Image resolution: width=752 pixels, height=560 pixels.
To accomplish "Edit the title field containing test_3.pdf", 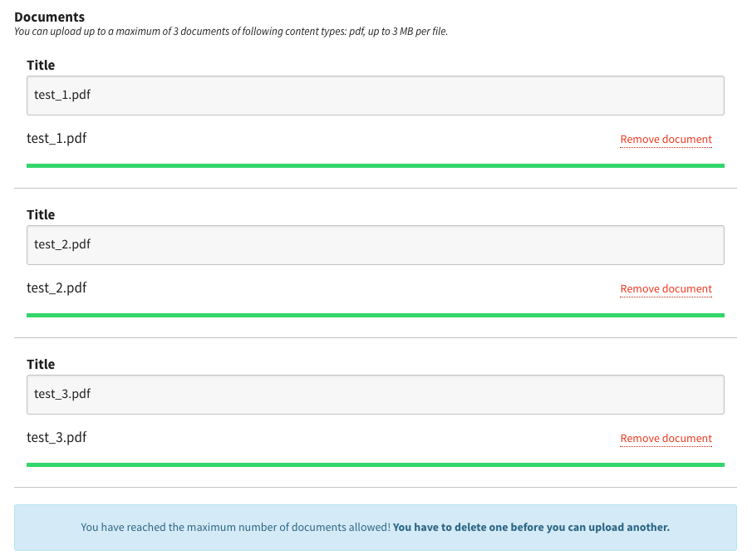I will [x=375, y=395].
